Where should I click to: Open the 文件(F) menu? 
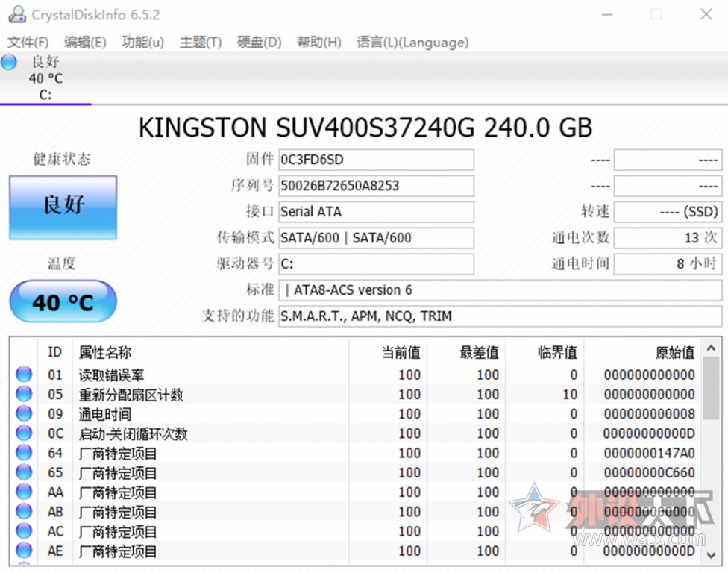28,43
